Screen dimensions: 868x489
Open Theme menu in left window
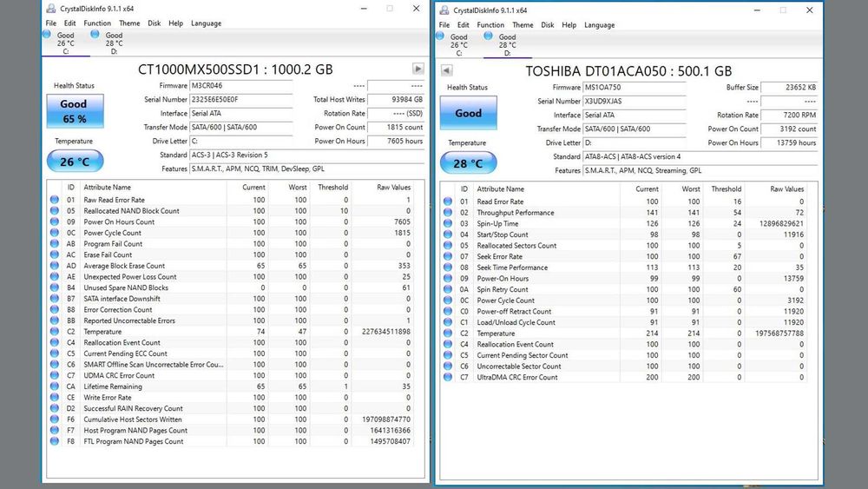129,23
